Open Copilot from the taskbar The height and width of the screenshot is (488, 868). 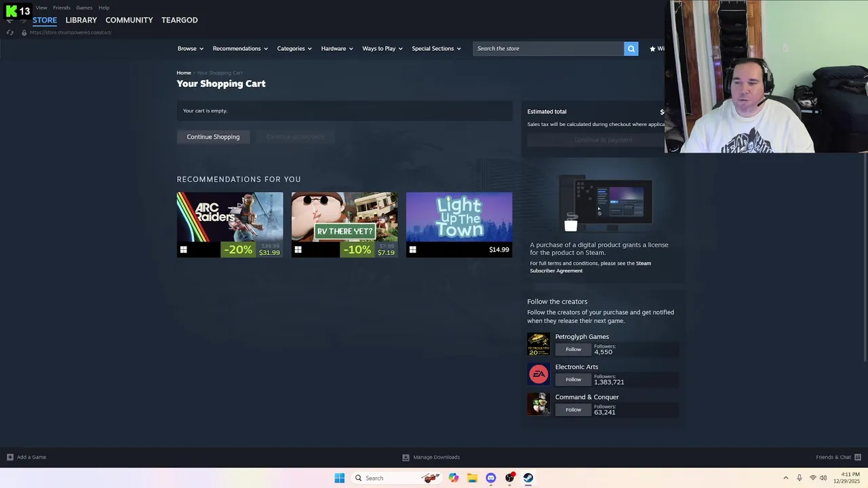tap(453, 478)
